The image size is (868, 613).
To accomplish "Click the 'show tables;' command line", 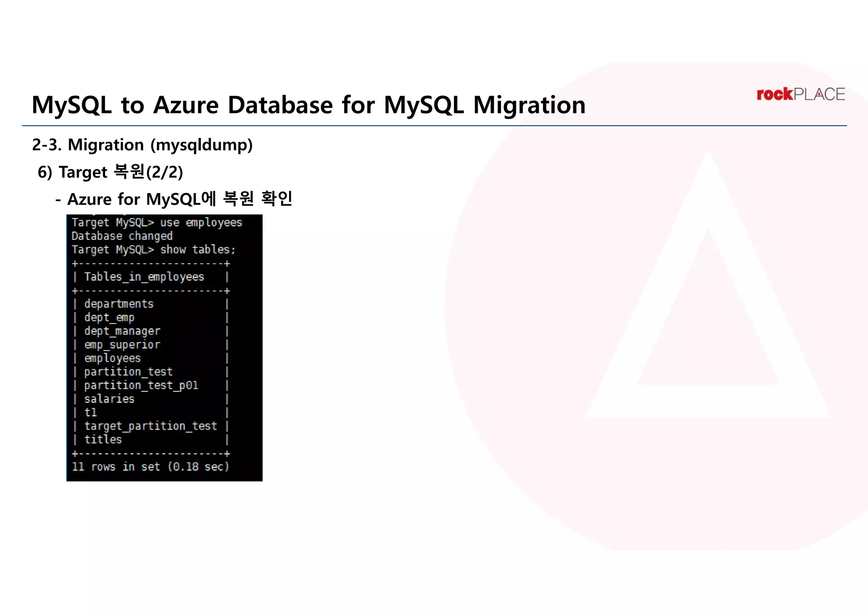I will click(153, 250).
